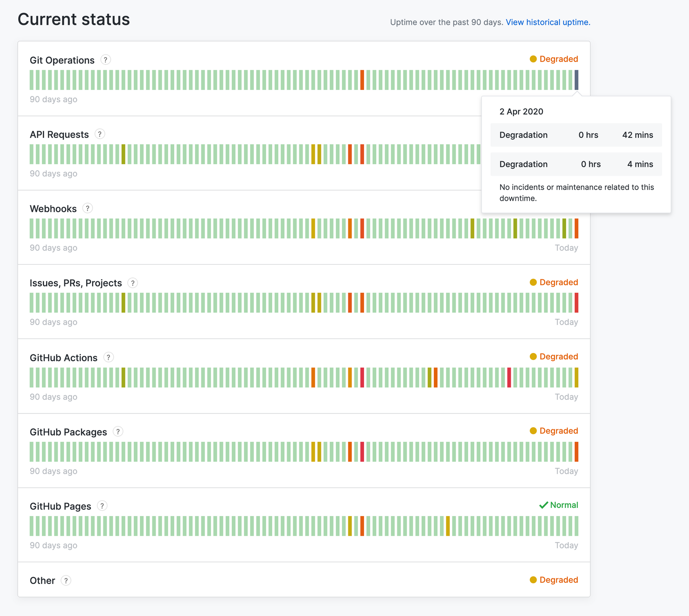Screen dimensions: 689x616
Task: Click the help icon next to Other
Action: (x=66, y=581)
